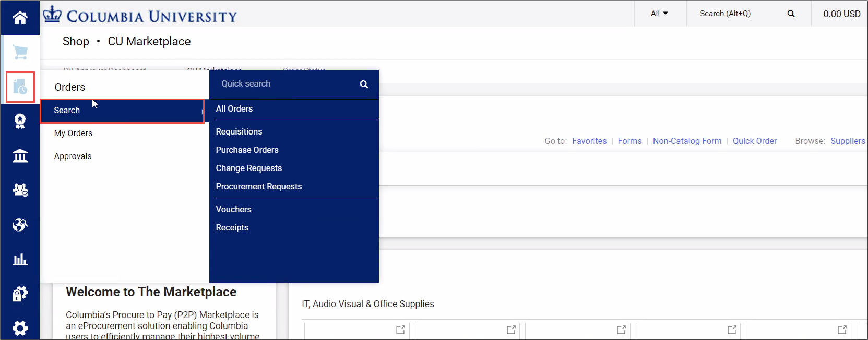This screenshot has width=868, height=340.
Task: Go to the Favorites link
Action: tap(589, 141)
